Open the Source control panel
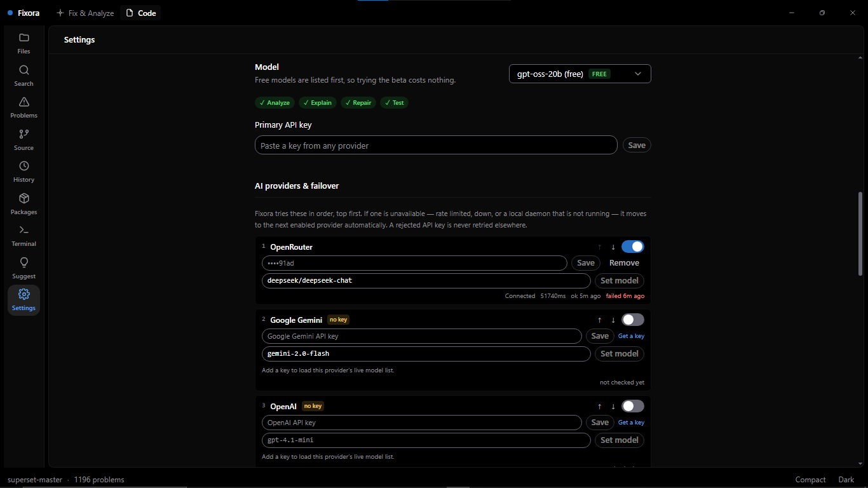 pos(24,140)
